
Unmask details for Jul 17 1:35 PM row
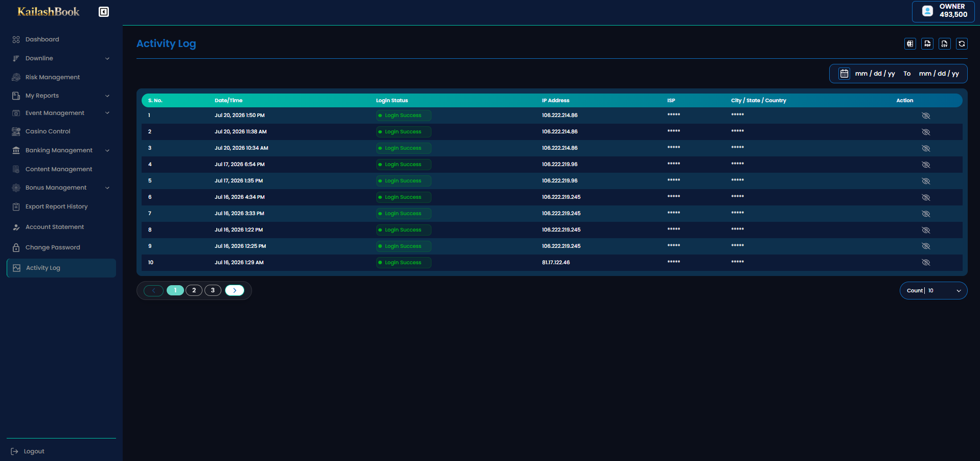[x=926, y=181]
